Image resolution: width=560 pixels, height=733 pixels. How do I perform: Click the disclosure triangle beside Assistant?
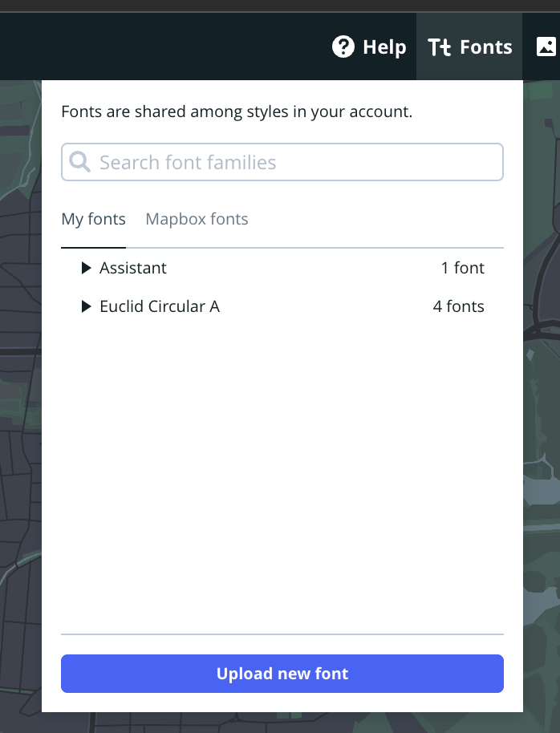coord(86,268)
